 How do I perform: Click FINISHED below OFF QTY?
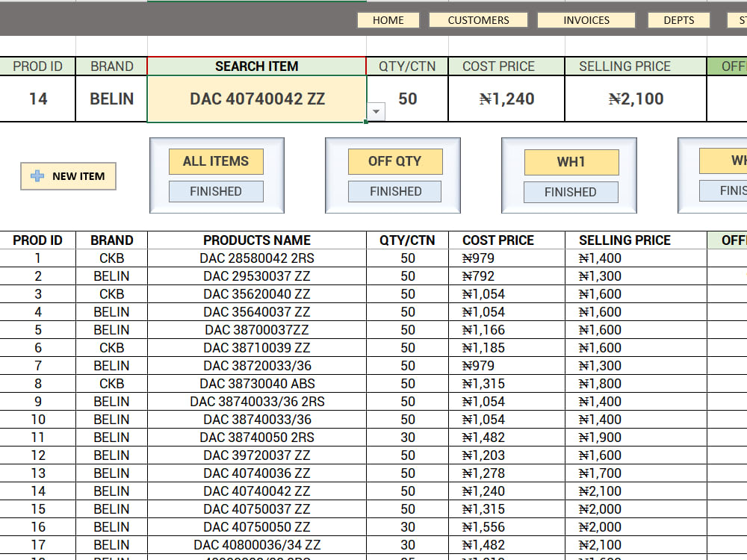tap(395, 191)
